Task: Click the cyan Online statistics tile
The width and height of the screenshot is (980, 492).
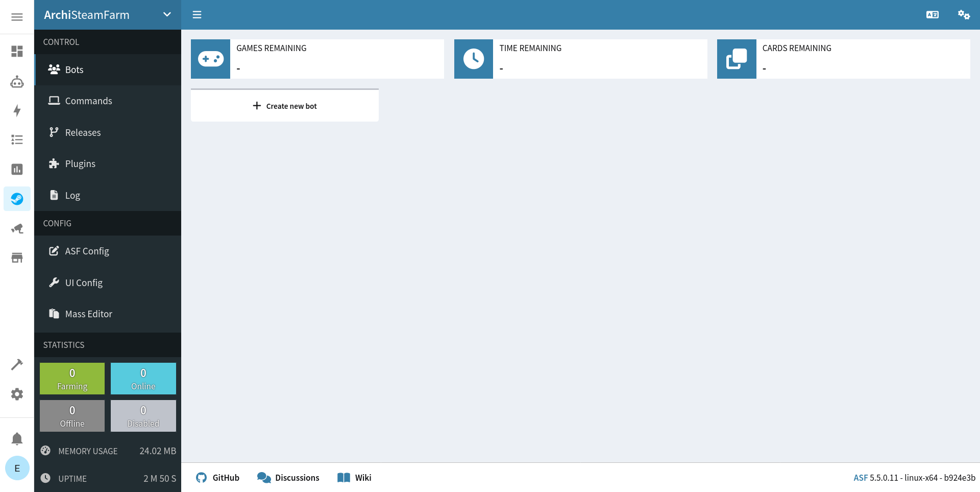Action: pos(143,379)
